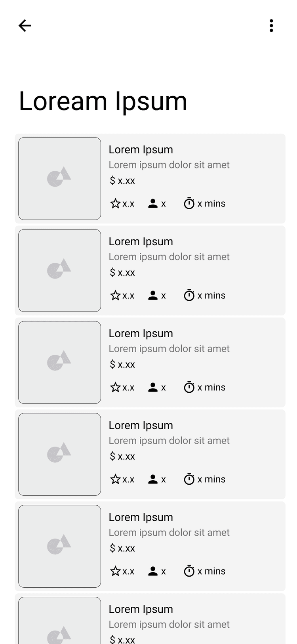Select the person icon in the fourth card
297x644 pixels.
153,480
